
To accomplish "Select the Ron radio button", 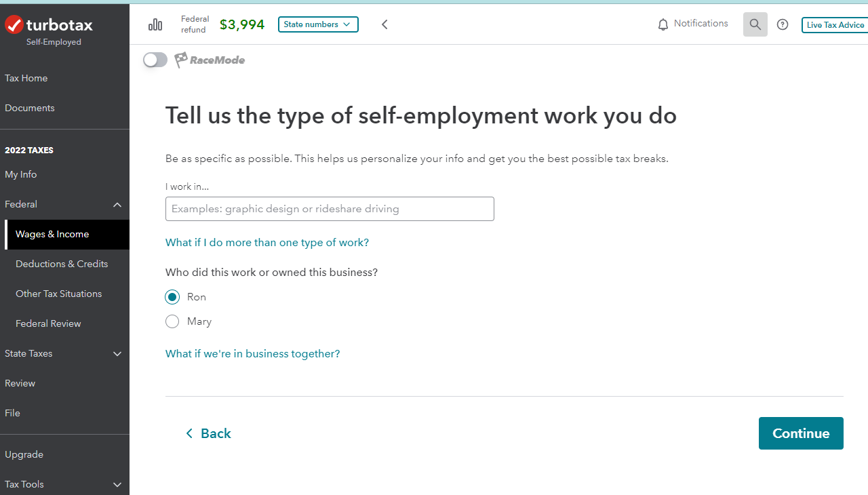I will (x=172, y=297).
